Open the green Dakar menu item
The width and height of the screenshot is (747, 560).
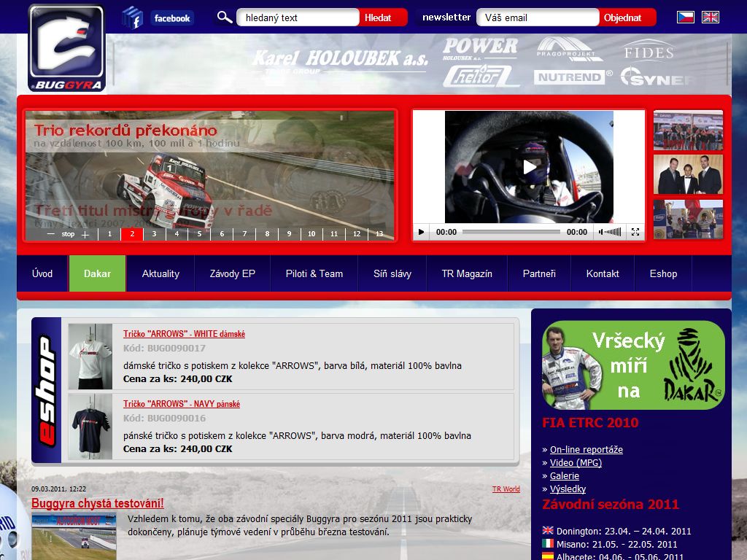97,273
